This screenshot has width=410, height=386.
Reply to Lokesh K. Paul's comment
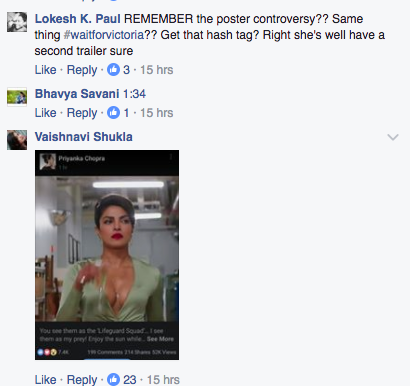tap(82, 70)
